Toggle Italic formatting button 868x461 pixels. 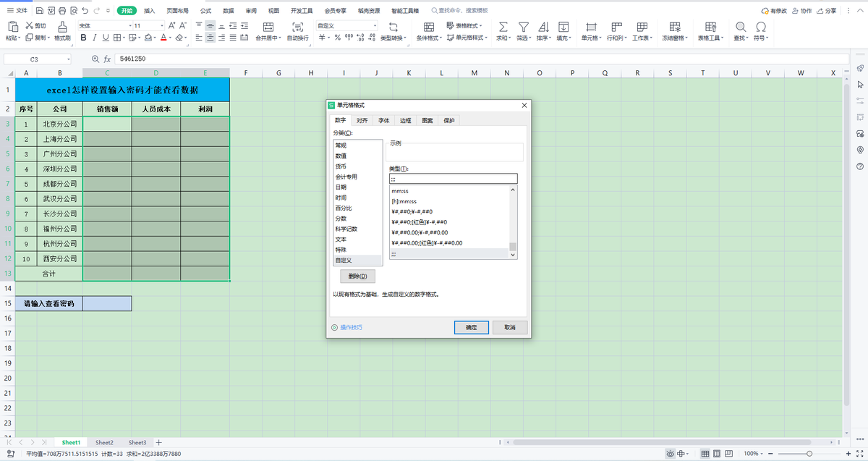95,38
